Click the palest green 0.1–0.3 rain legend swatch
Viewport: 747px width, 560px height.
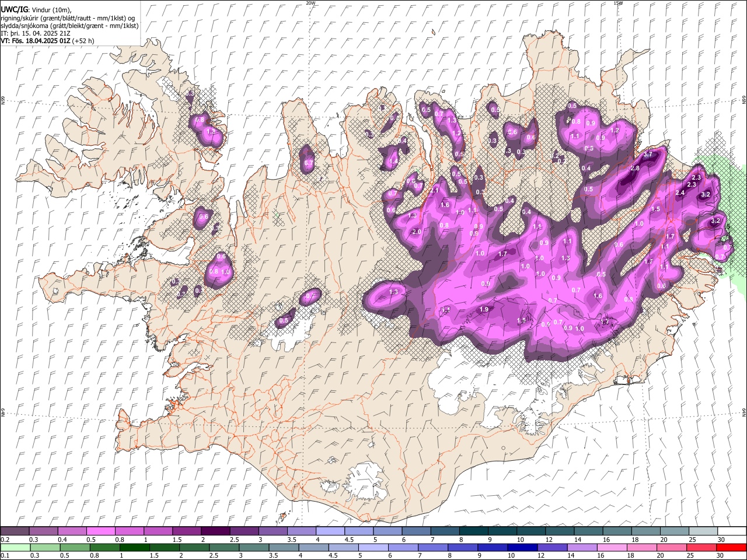(x=15, y=547)
